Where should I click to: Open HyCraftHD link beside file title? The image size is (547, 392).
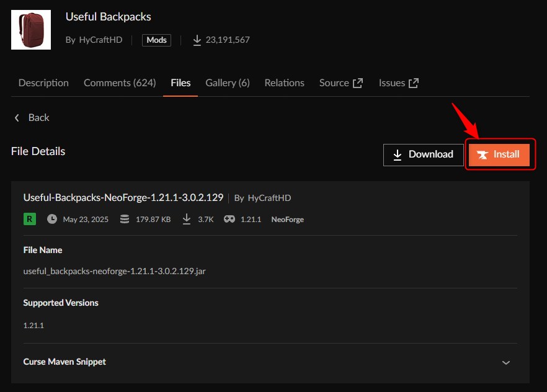click(269, 198)
